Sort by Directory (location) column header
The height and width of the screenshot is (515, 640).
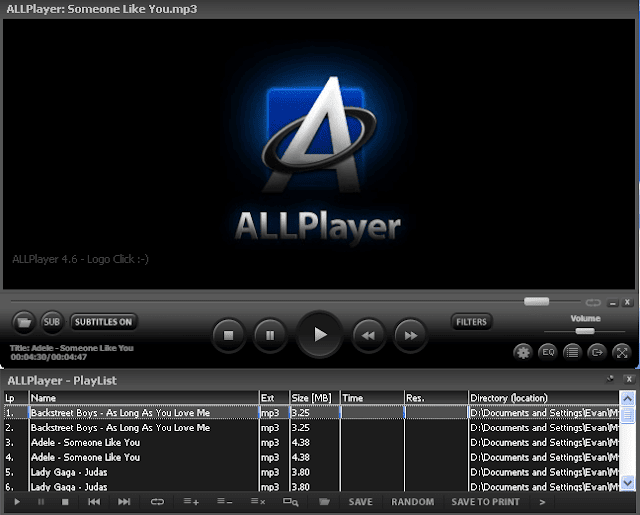click(x=544, y=398)
